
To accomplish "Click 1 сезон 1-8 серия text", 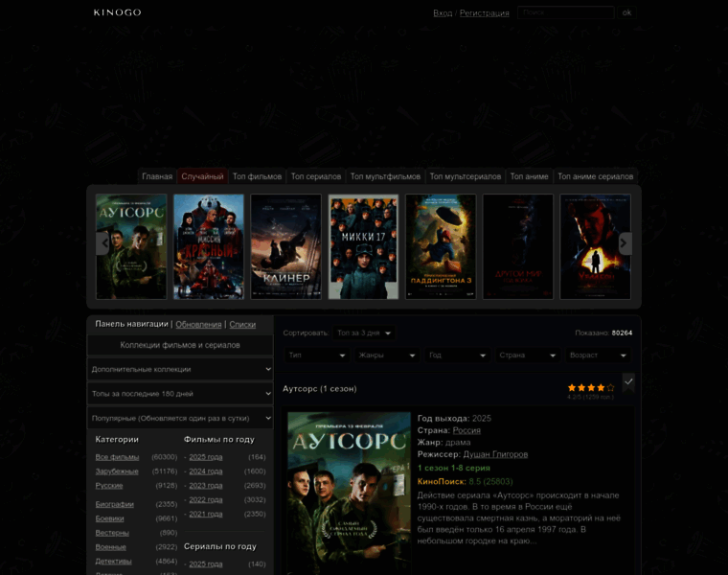I will tap(454, 469).
